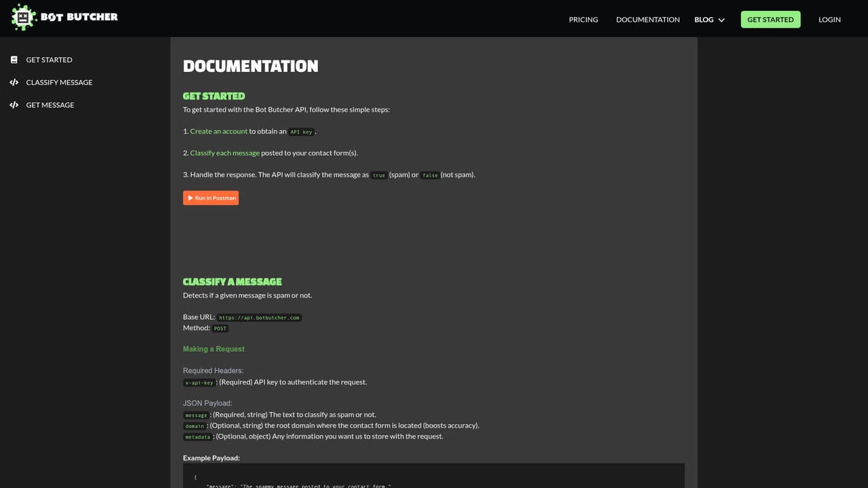Viewport: 868px width, 488px height.
Task: Click the Bot Butcher brand name
Action: point(79,18)
